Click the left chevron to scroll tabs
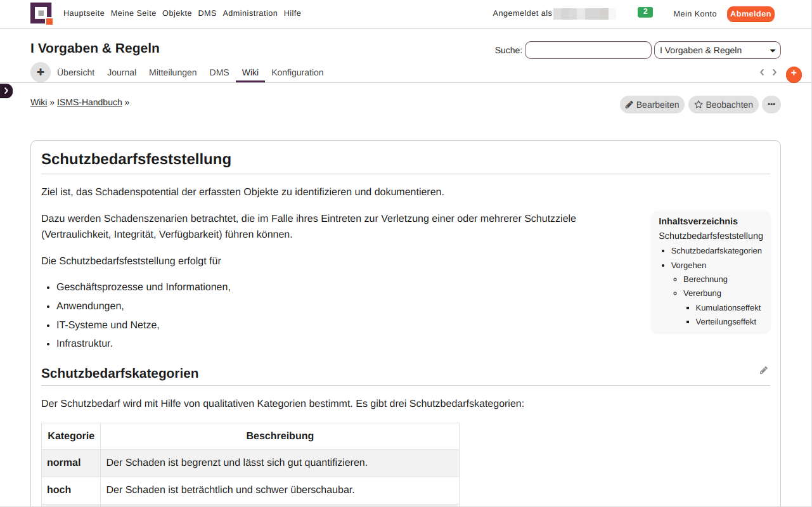Viewport: 812px width, 507px height. click(x=762, y=72)
